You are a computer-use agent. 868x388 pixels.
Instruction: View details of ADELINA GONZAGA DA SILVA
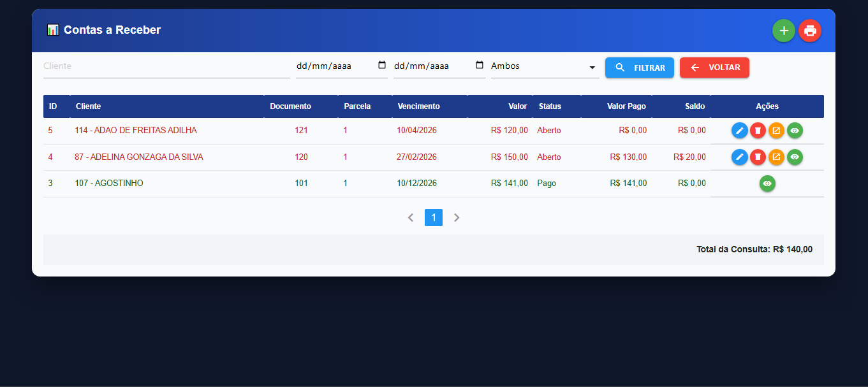pyautogui.click(x=795, y=157)
